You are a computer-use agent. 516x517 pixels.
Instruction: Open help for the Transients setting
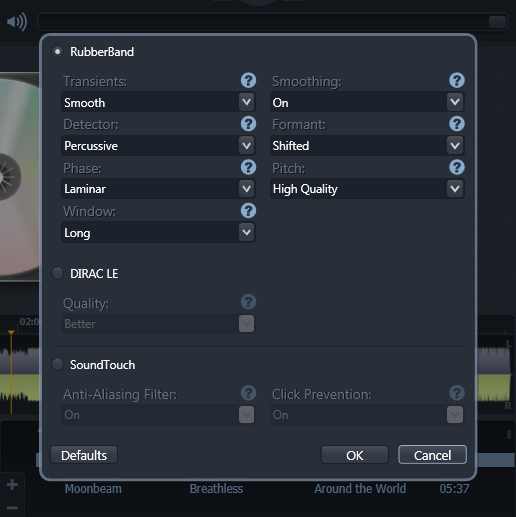(x=248, y=80)
